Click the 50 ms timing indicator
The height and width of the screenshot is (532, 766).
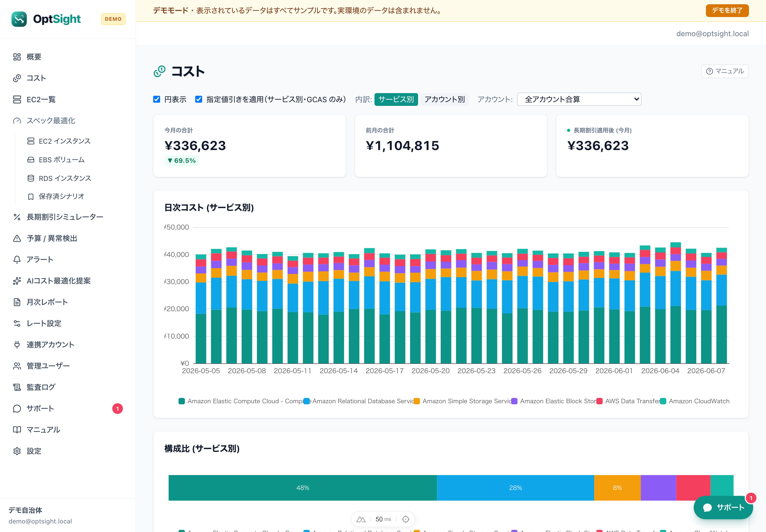(x=383, y=519)
